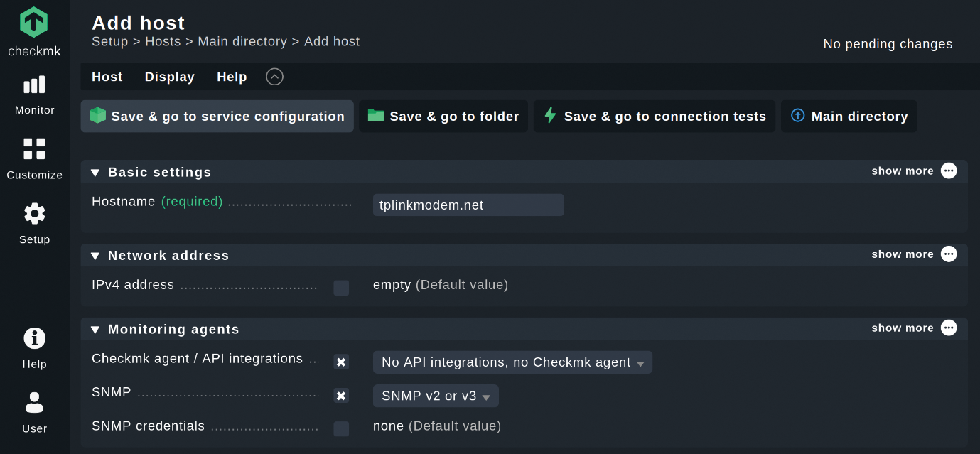Click the Hostname (required) label
The width and height of the screenshot is (980, 454).
pos(157,202)
